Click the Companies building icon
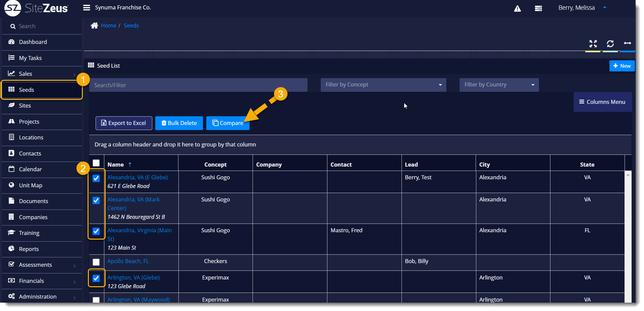Viewport: 644px width, 311px height. tap(11, 217)
